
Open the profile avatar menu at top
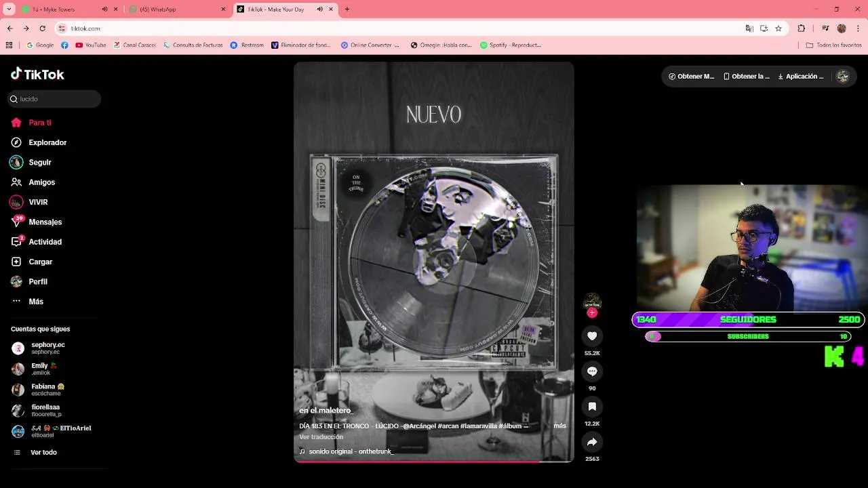coord(843,77)
